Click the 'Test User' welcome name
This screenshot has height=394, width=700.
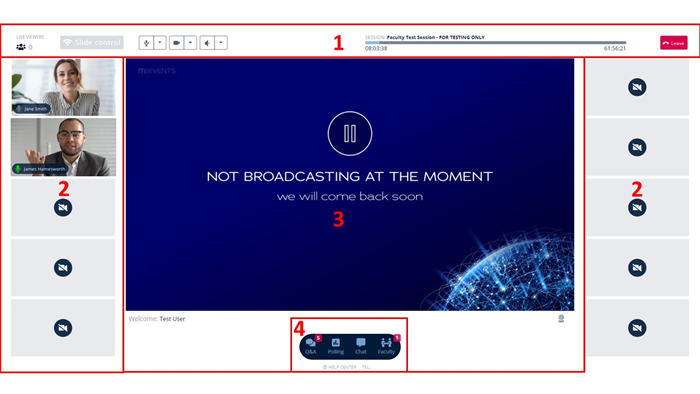(x=172, y=319)
